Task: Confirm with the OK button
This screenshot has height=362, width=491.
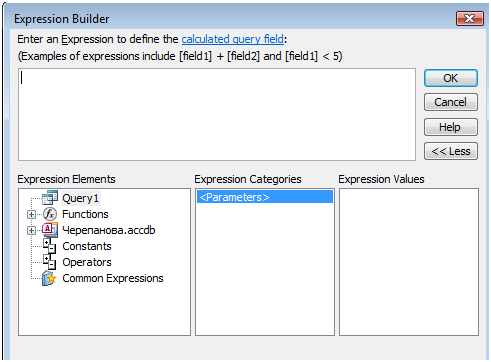Action: click(451, 78)
